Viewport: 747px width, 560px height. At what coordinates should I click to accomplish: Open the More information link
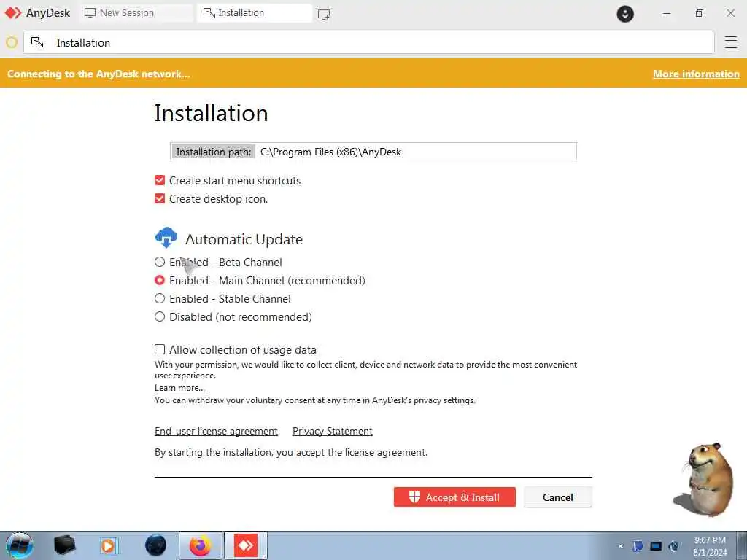(x=696, y=74)
